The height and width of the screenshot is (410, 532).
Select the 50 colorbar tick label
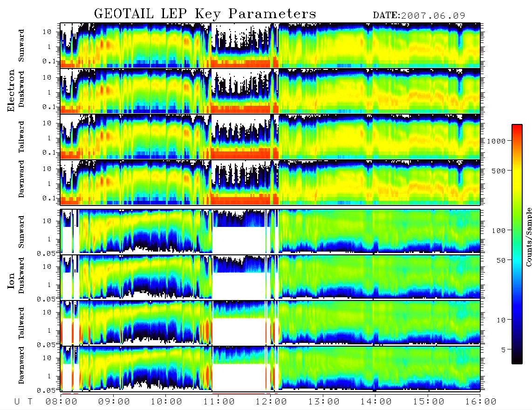point(501,260)
